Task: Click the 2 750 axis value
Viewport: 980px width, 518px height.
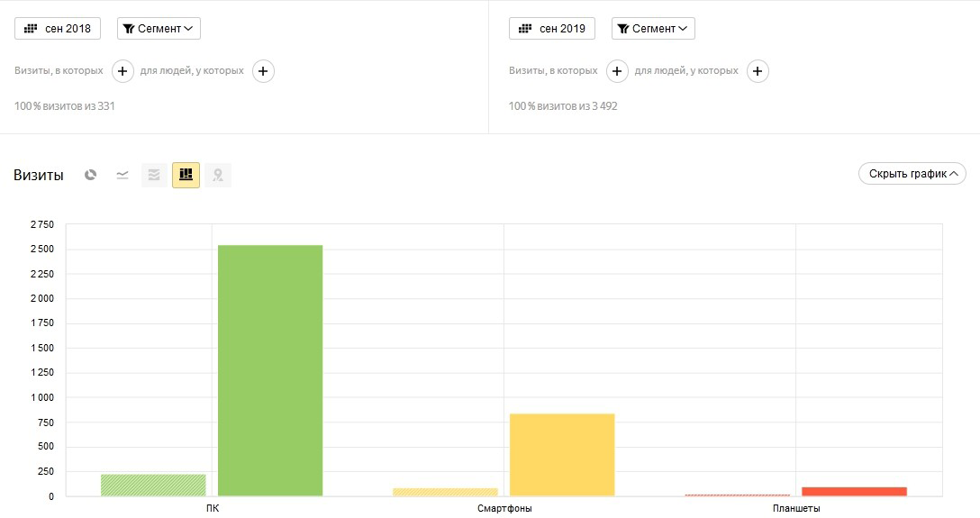Action: point(42,224)
